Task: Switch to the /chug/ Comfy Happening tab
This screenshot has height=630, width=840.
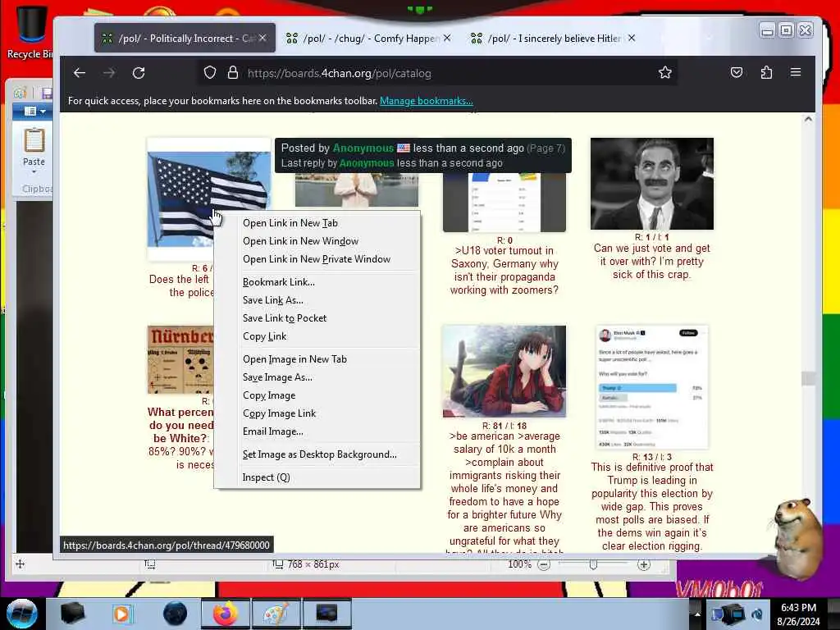Action: pos(370,38)
